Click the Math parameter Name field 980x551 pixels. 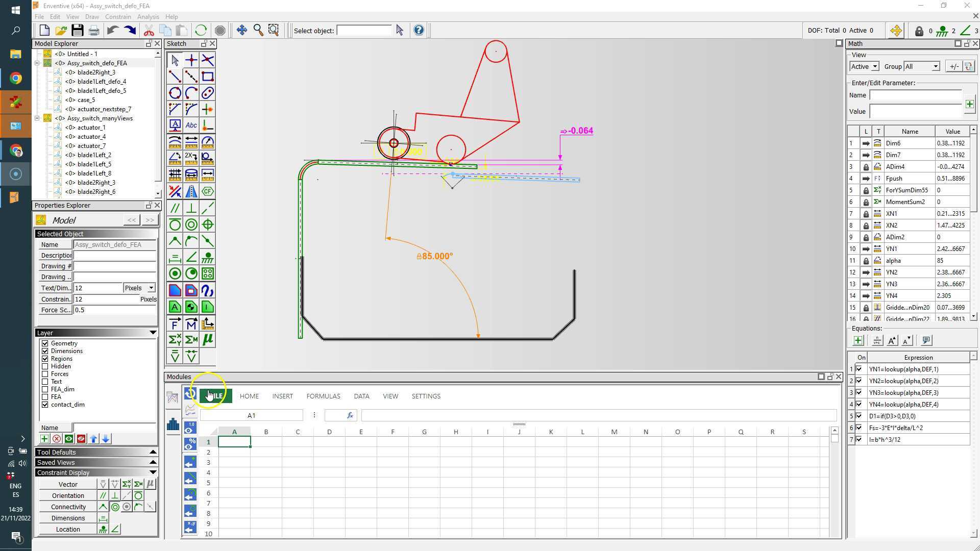click(916, 95)
